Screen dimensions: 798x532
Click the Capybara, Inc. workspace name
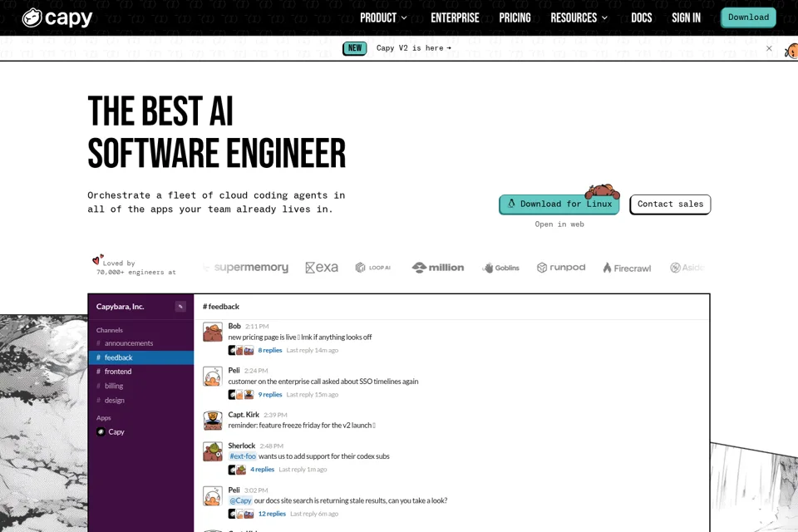(120, 307)
